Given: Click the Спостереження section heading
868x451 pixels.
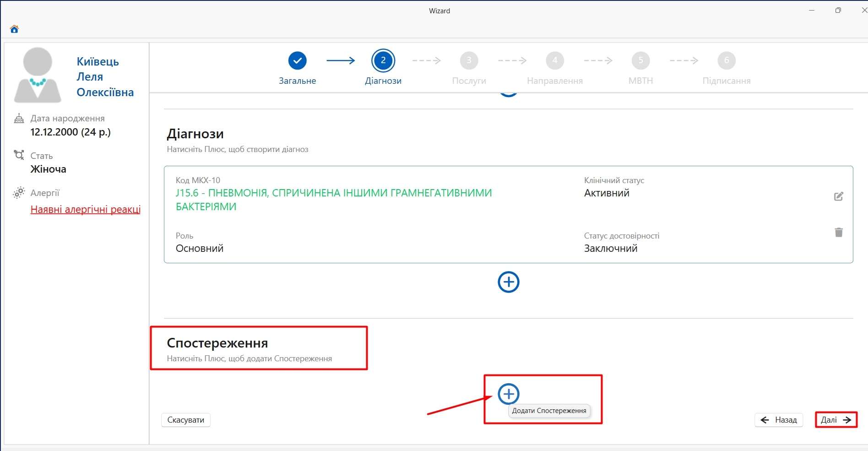Looking at the screenshot, I should 217,343.
